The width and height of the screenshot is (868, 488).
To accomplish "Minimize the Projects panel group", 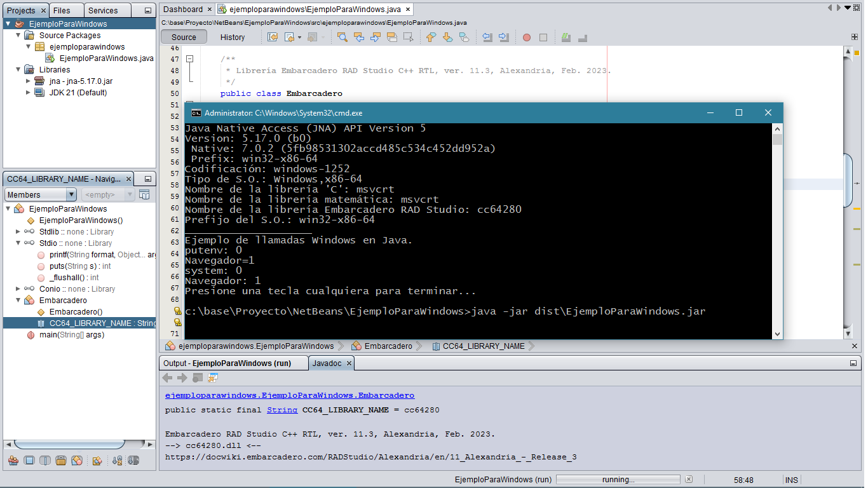I will point(147,10).
